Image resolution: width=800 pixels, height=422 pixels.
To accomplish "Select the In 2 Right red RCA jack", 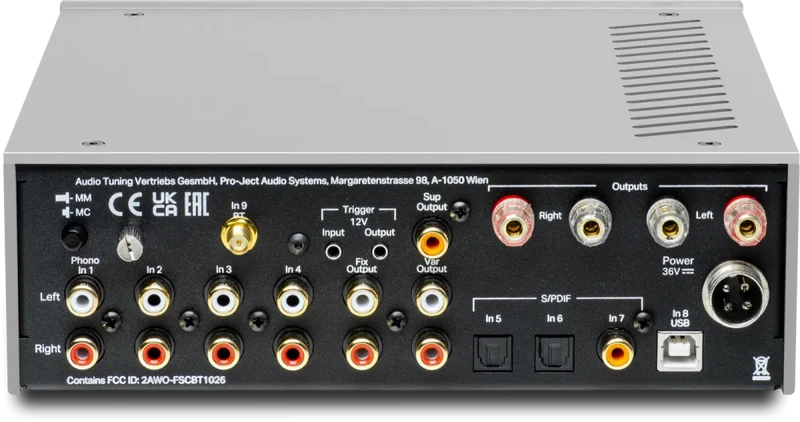I will [x=154, y=350].
